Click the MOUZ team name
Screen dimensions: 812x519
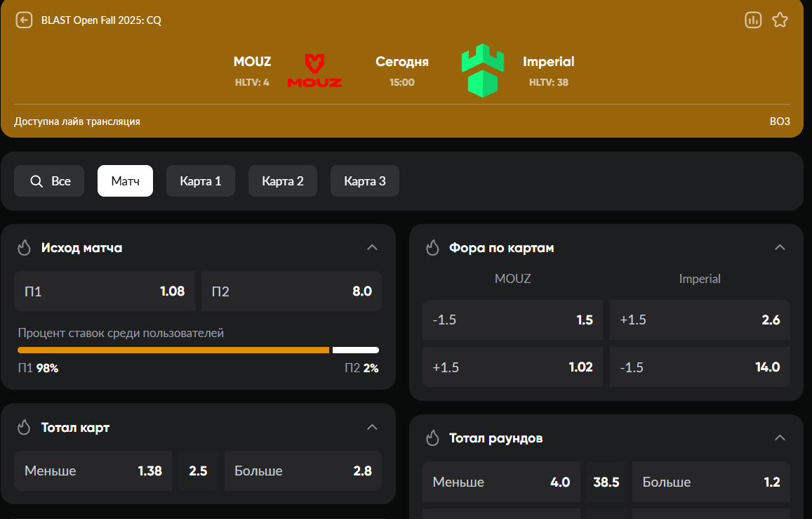point(252,62)
